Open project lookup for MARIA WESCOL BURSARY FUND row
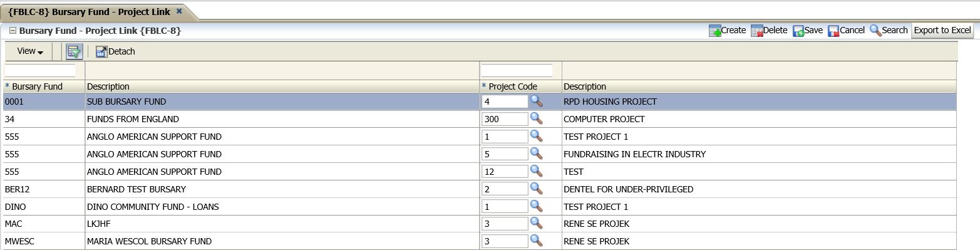This screenshot has width=980, height=250. point(537,241)
